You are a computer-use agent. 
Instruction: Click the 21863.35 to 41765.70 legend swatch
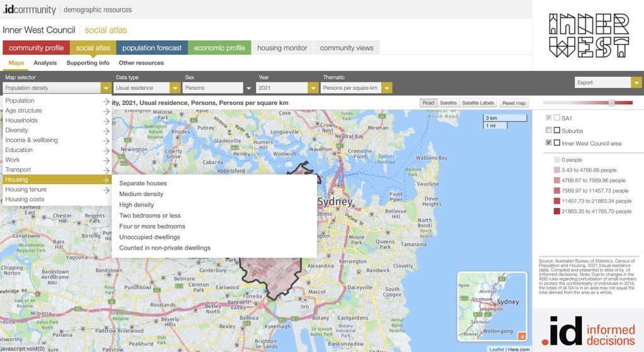point(557,211)
